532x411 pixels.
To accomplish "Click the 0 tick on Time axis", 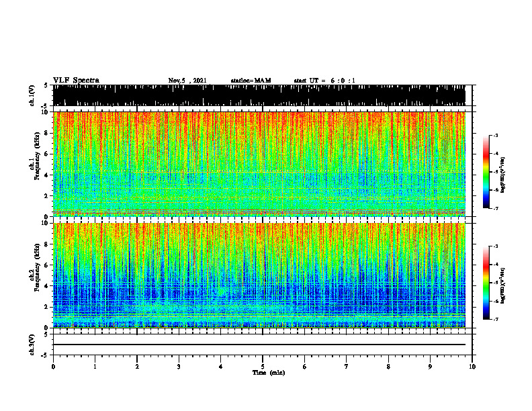I will coord(53,367).
